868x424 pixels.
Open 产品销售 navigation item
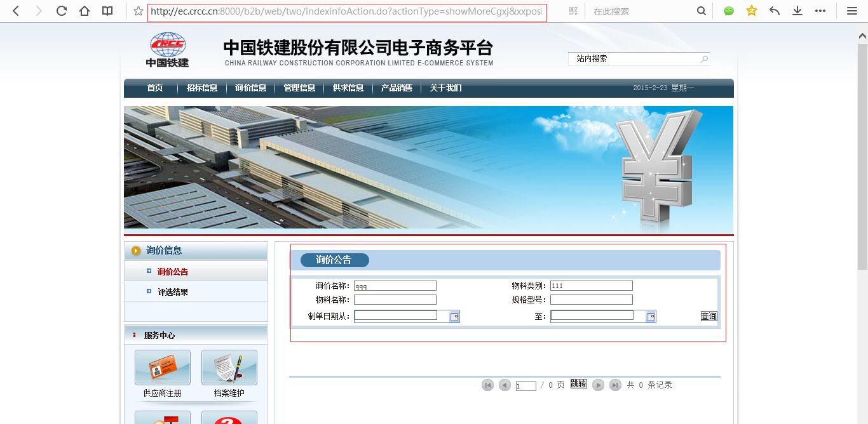point(397,88)
